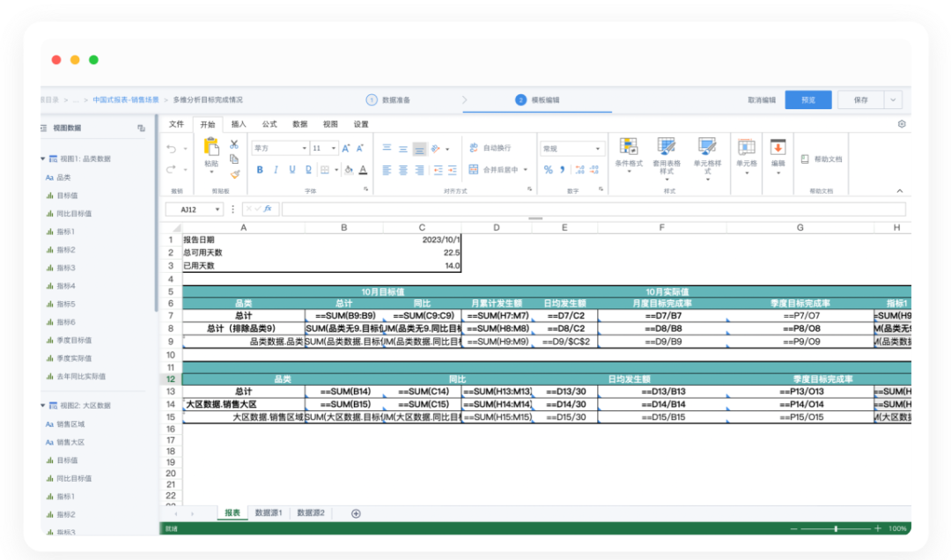Click the percent style icon
951x560 pixels.
click(549, 170)
